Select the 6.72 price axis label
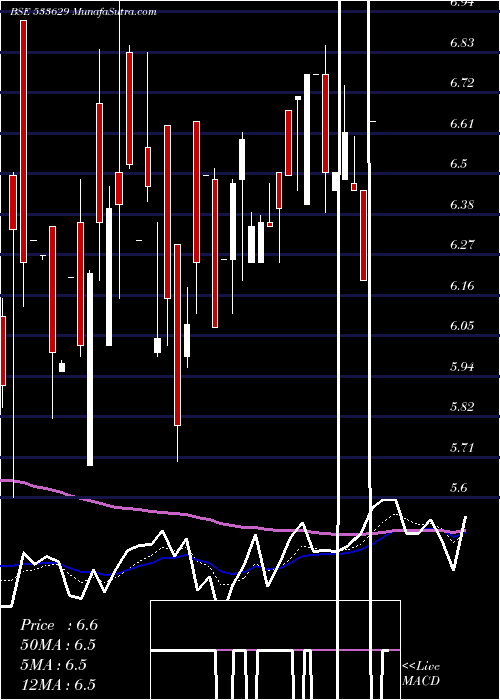The image size is (500, 700). (462, 83)
